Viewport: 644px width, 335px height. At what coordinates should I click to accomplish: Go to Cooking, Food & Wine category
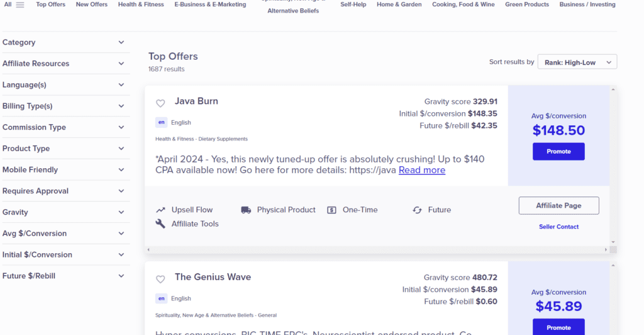[x=463, y=4]
